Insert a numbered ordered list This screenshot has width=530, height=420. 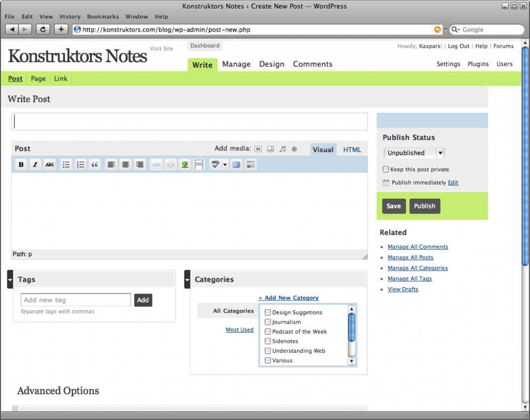(x=80, y=164)
